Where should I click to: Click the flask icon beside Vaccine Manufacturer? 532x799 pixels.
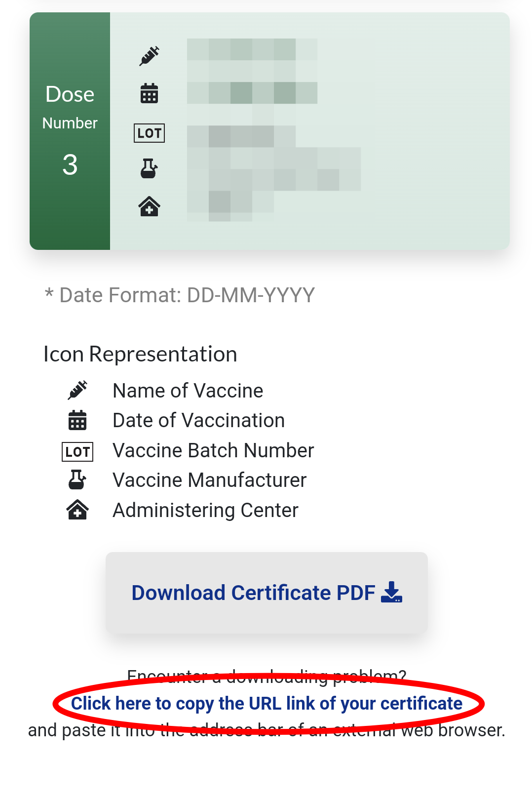77,479
